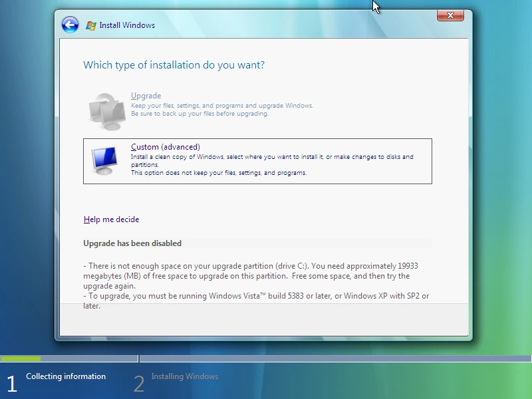Select the grayed computer icon beside Upgrade

[x=106, y=108]
